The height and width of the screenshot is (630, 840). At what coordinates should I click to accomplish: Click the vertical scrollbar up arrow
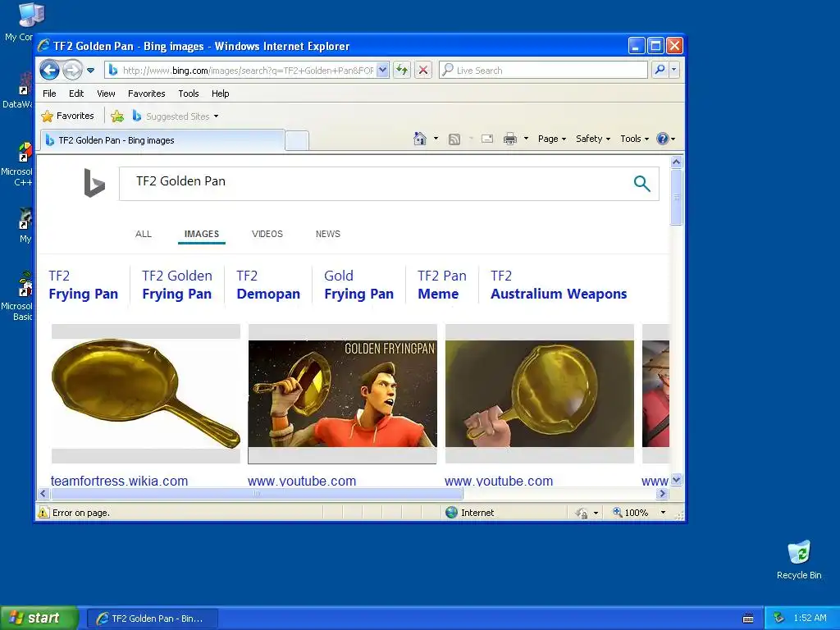click(676, 162)
